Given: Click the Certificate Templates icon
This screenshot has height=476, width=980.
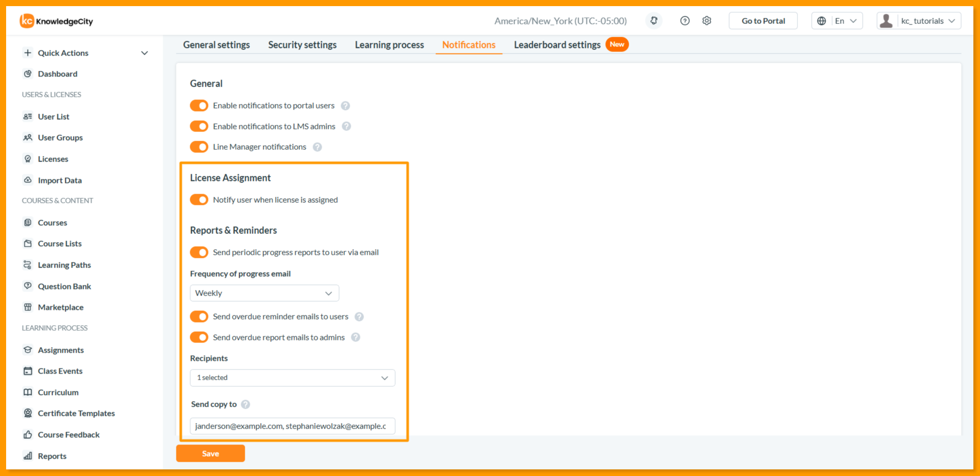Looking at the screenshot, I should pyautogui.click(x=28, y=413).
